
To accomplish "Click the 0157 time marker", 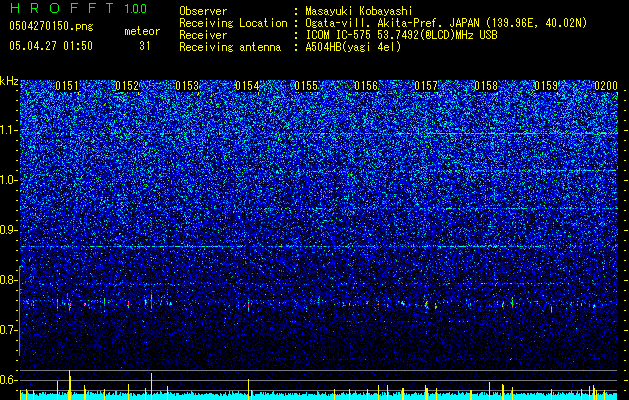I will (426, 86).
